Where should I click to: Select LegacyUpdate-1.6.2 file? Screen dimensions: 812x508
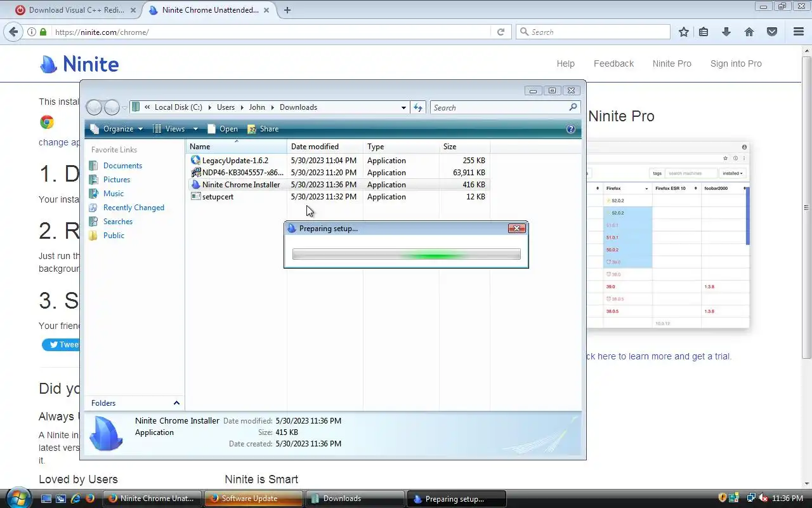point(235,161)
